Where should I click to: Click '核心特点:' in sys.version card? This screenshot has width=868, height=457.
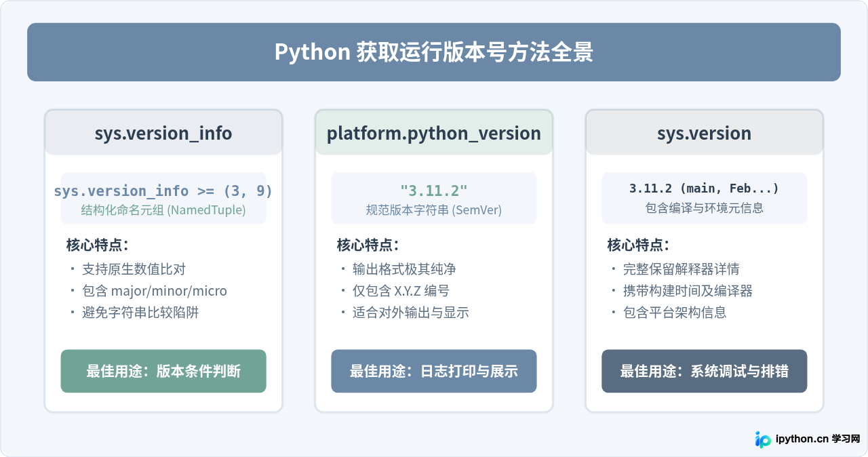click(639, 245)
